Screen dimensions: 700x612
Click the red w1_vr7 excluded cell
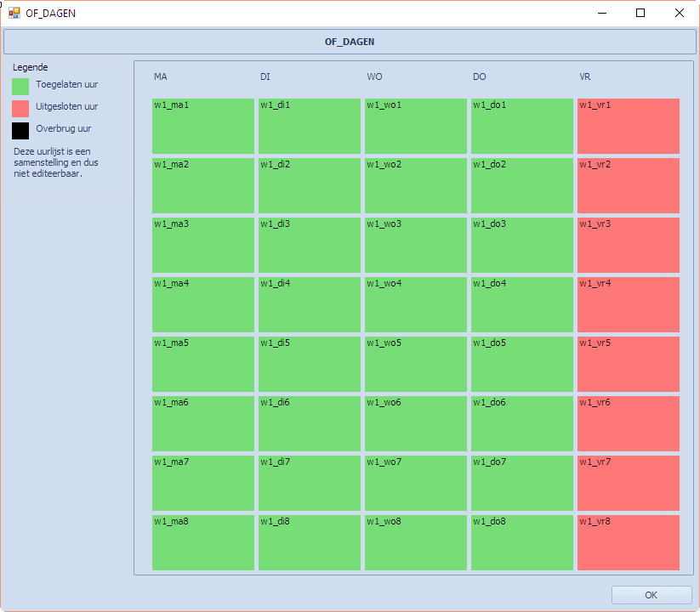point(628,483)
